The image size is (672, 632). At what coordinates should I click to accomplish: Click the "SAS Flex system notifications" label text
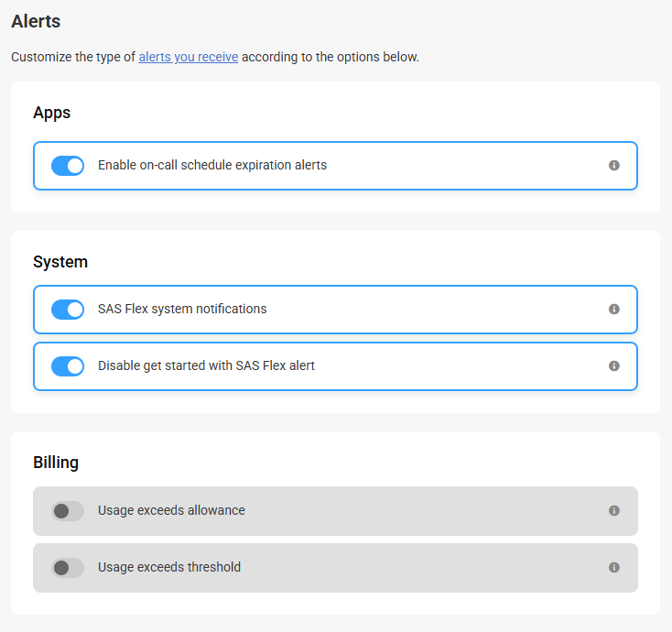coord(182,309)
